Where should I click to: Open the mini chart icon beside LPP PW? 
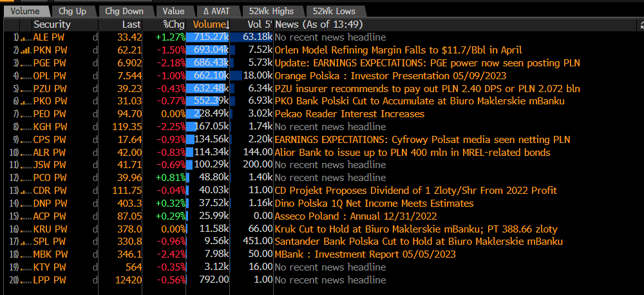(x=26, y=280)
